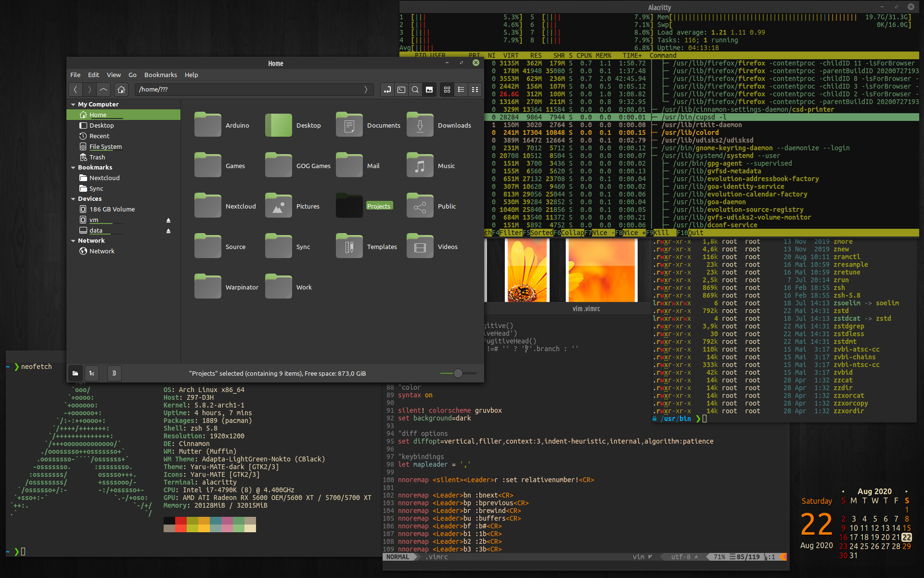
Task: Open the Bookmarks menu
Action: coord(160,75)
